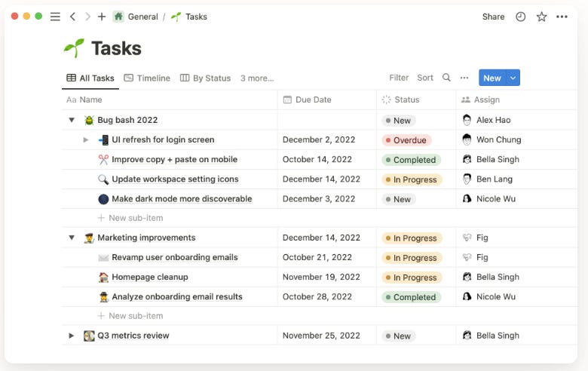Click detective icon of Analyze onboarding email results
This screenshot has width=588, height=371.
coord(103,297)
